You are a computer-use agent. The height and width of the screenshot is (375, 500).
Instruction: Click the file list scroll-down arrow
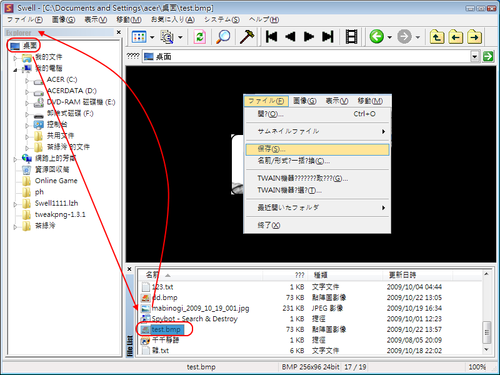tap(486, 349)
